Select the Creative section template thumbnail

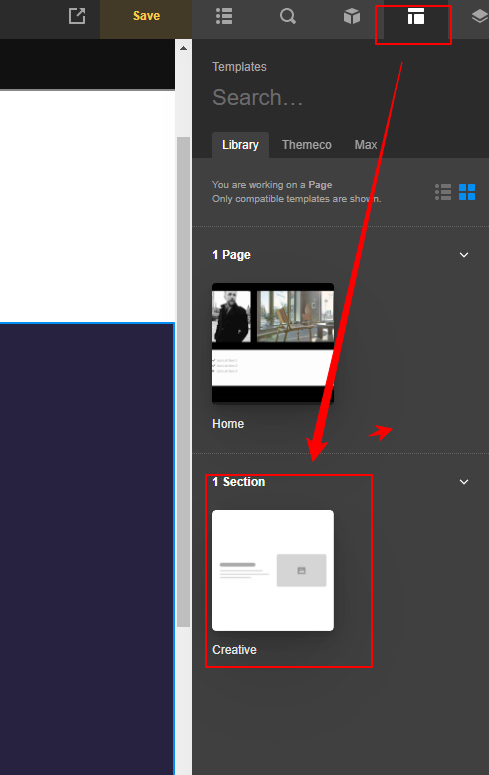click(273, 570)
